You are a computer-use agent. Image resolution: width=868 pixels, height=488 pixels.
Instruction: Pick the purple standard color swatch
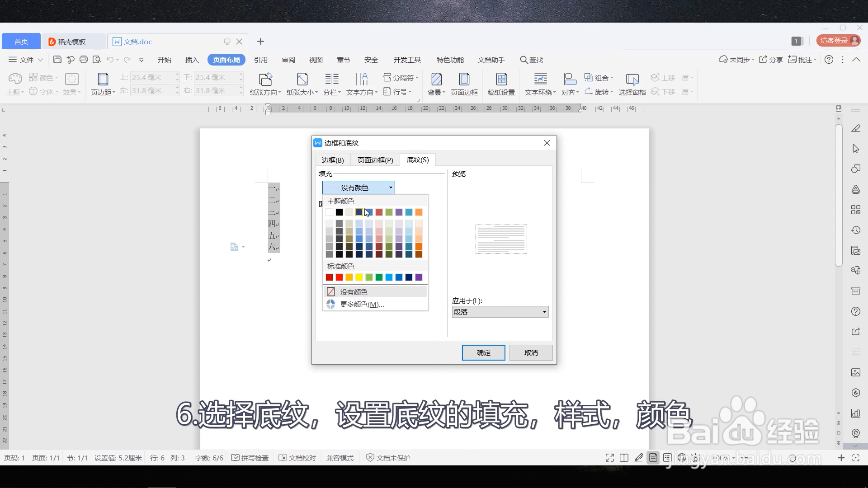419,277
